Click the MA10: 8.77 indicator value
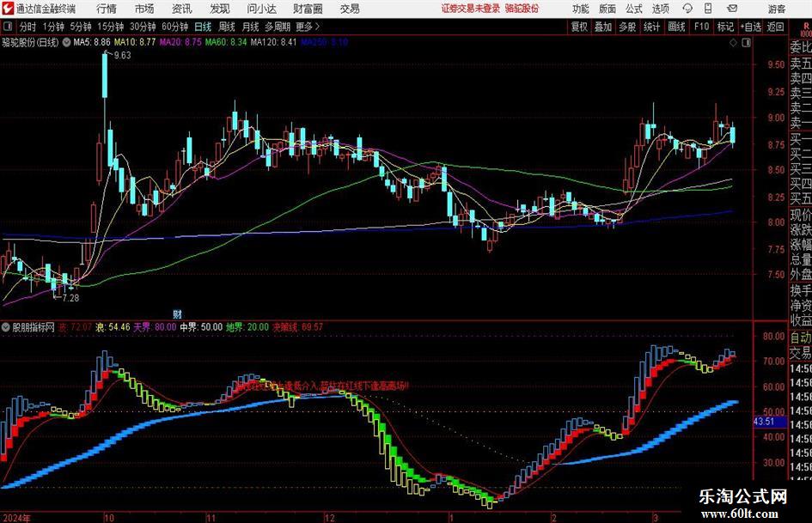Screen dimensions: 812x523 135,42
